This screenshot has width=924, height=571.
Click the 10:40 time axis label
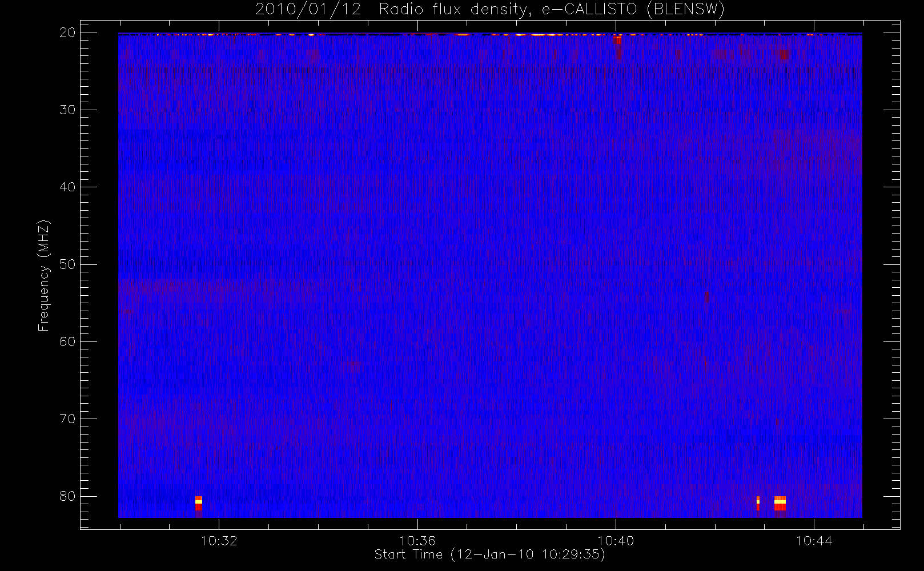click(616, 541)
